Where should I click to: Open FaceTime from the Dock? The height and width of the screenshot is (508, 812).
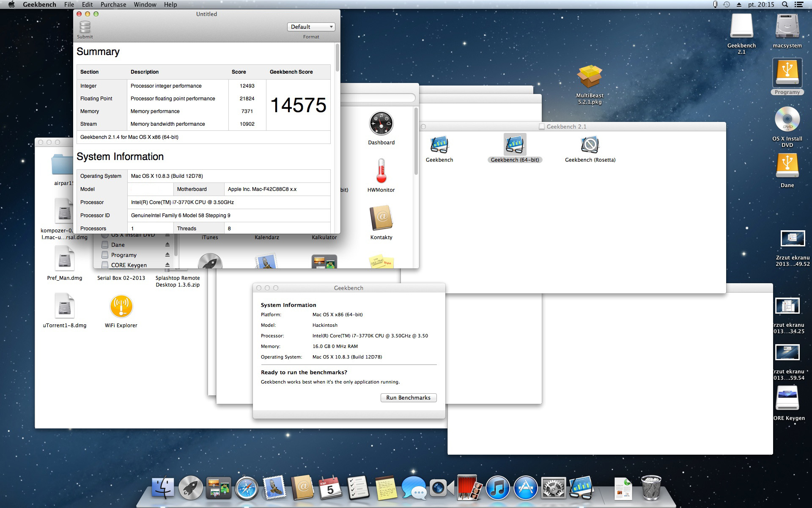click(442, 488)
